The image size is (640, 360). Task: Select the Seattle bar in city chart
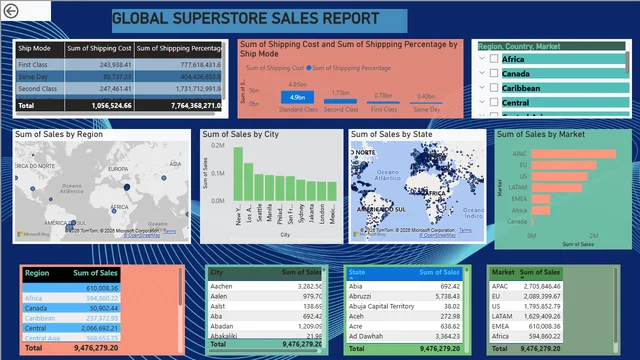click(259, 187)
